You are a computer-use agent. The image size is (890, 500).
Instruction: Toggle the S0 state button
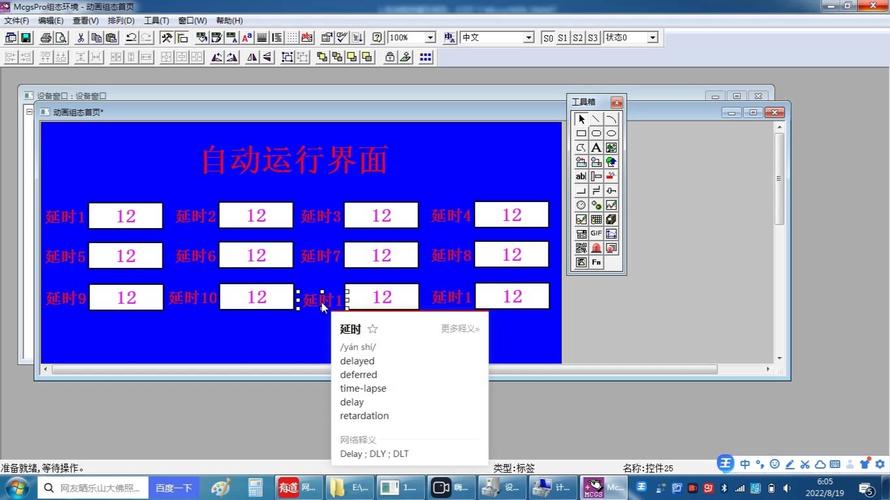548,38
